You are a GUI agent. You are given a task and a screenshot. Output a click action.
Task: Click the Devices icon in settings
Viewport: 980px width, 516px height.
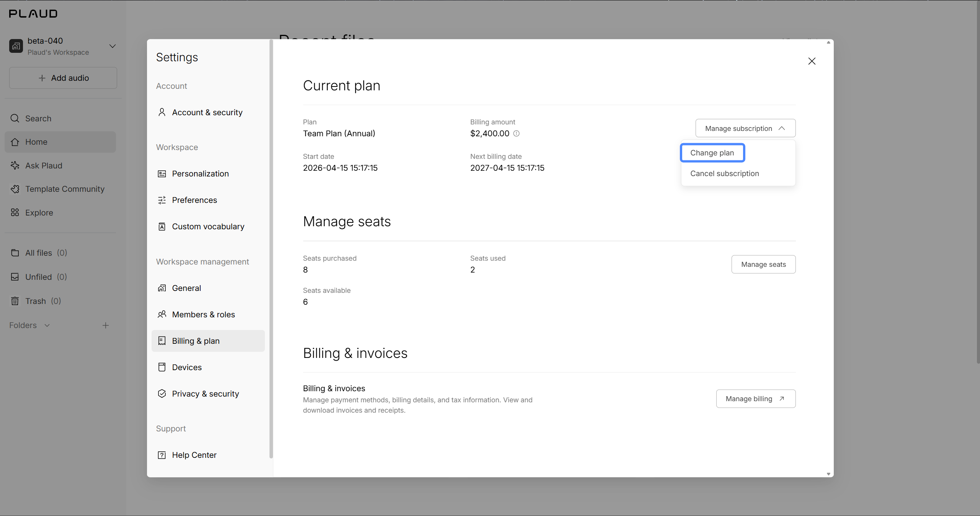[162, 367]
